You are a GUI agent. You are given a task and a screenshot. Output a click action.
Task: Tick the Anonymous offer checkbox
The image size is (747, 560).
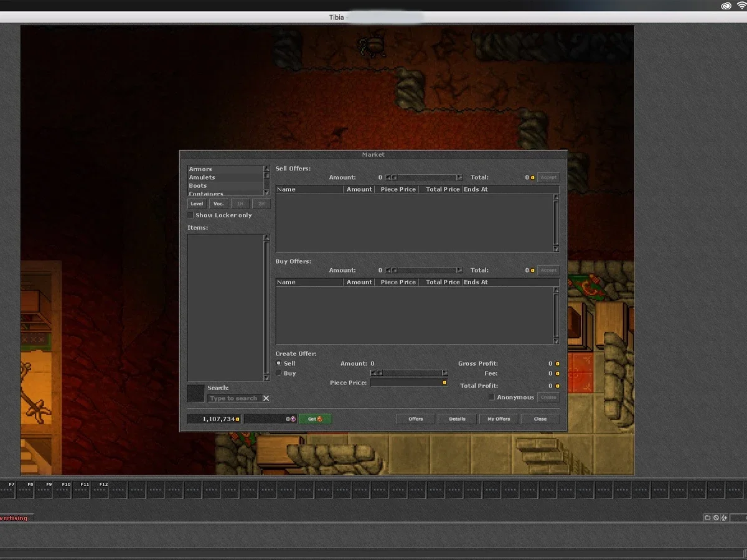[x=491, y=397]
